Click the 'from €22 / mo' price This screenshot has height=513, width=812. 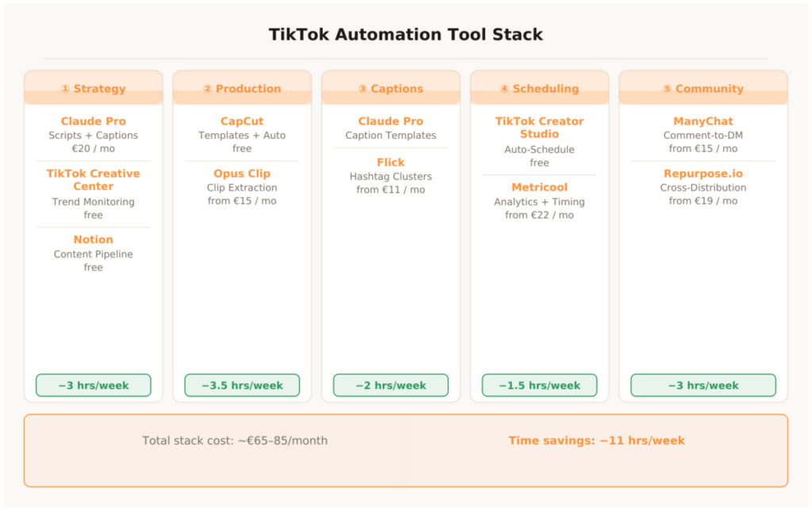[x=539, y=216]
